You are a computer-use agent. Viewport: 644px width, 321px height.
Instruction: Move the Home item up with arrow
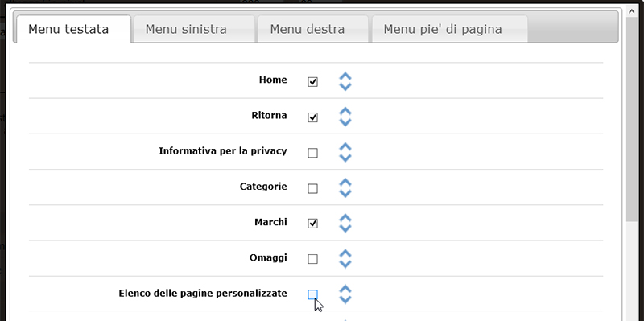pyautogui.click(x=345, y=76)
